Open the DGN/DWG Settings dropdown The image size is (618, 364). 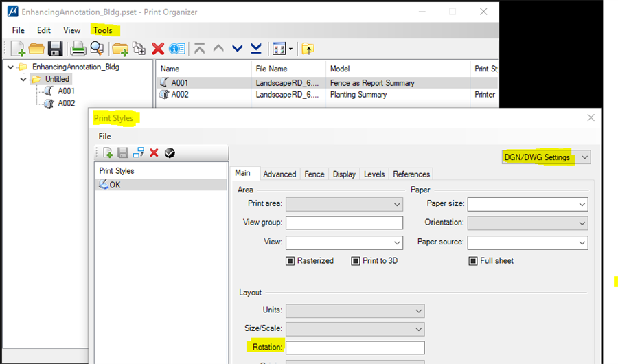click(546, 157)
